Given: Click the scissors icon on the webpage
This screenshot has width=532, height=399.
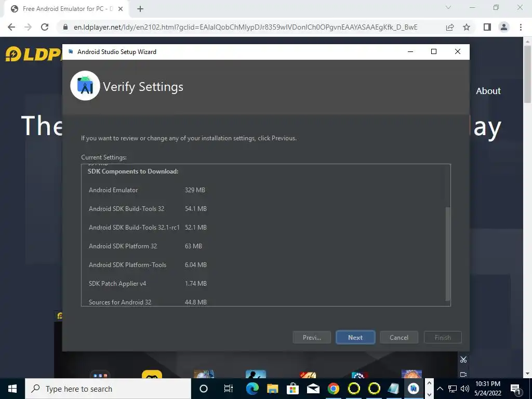Looking at the screenshot, I should (463, 360).
